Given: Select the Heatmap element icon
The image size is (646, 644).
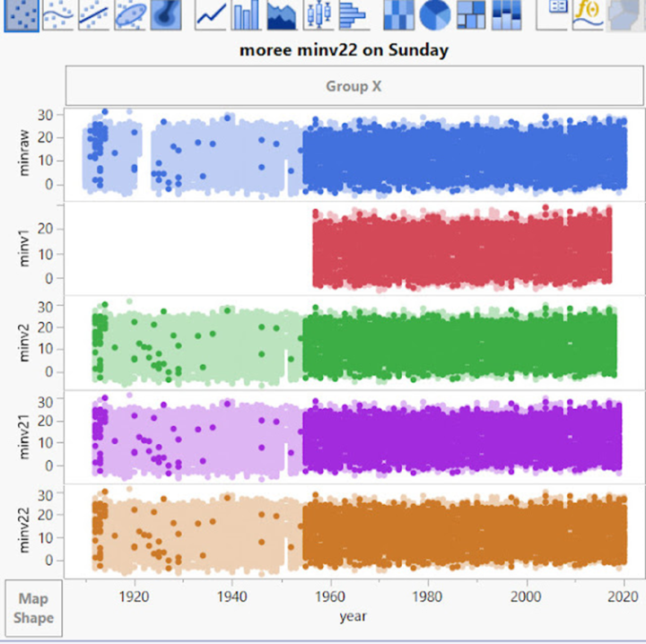Looking at the screenshot, I should [x=400, y=13].
